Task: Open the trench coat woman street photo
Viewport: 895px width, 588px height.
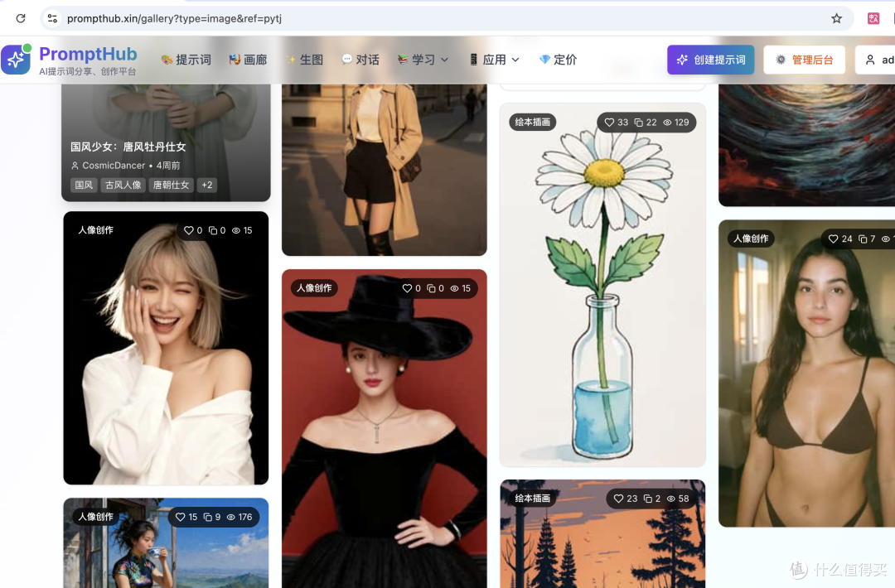Action: point(385,170)
